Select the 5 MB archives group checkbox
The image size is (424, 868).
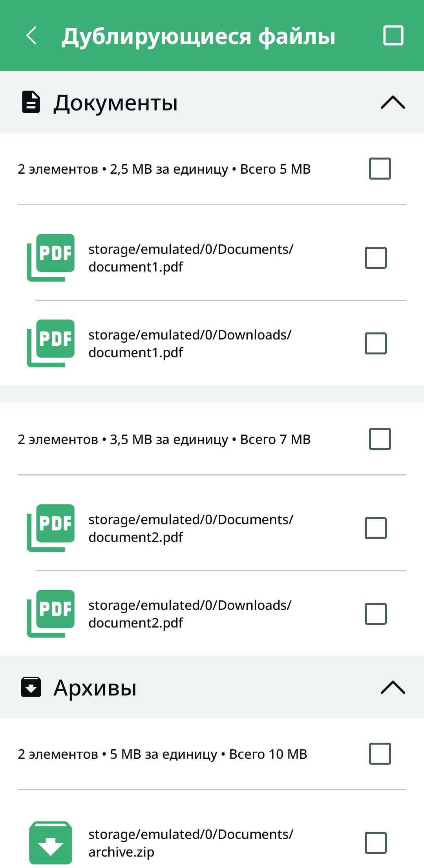point(380,754)
